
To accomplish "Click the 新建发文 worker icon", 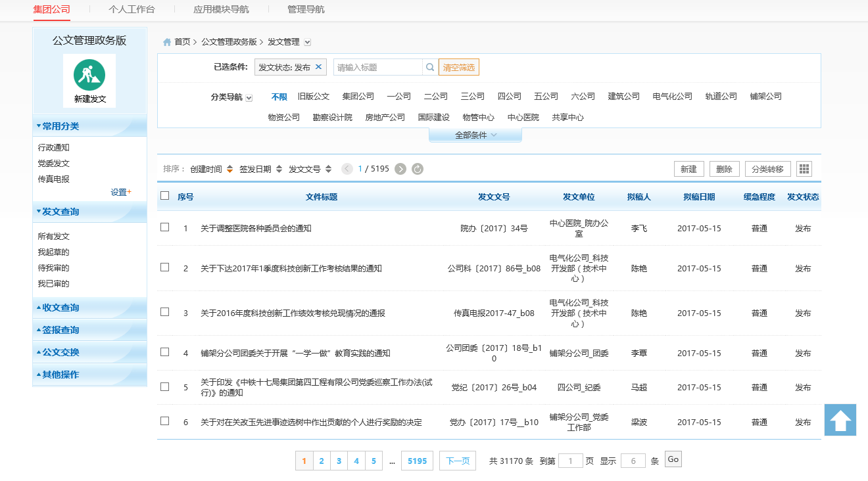I will click(89, 75).
